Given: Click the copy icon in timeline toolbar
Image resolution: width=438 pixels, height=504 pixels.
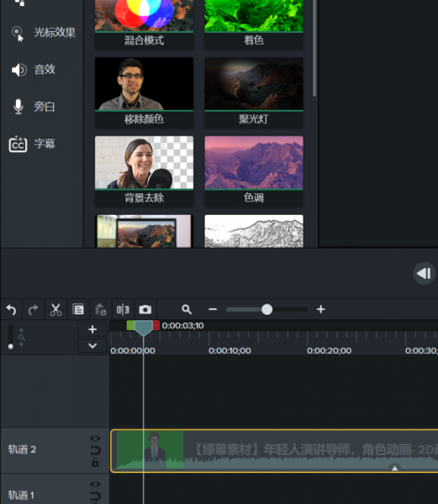Looking at the screenshot, I should [x=78, y=309].
